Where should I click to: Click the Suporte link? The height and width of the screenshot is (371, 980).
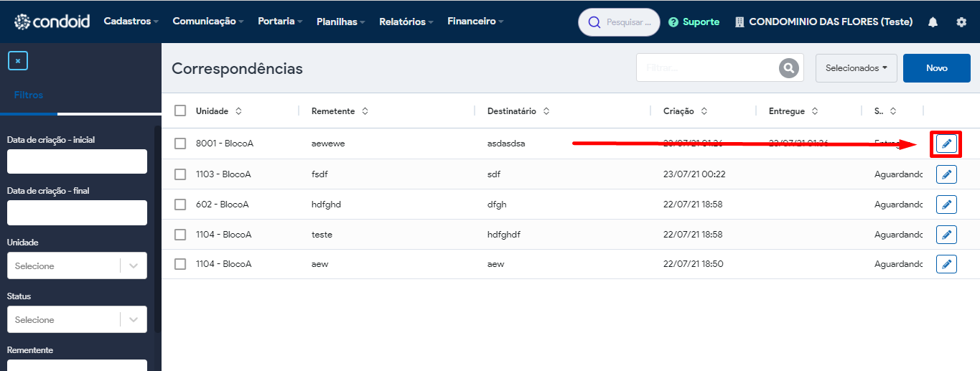click(694, 22)
